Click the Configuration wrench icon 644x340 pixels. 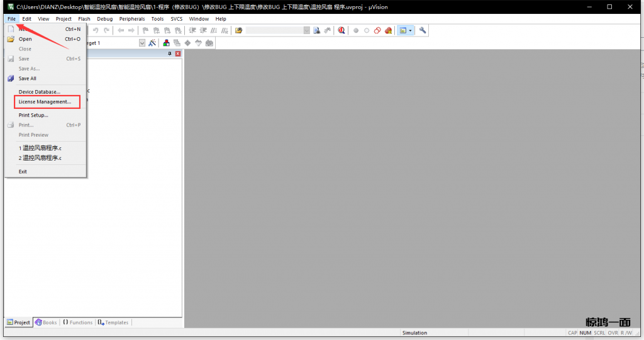pyautogui.click(x=423, y=30)
